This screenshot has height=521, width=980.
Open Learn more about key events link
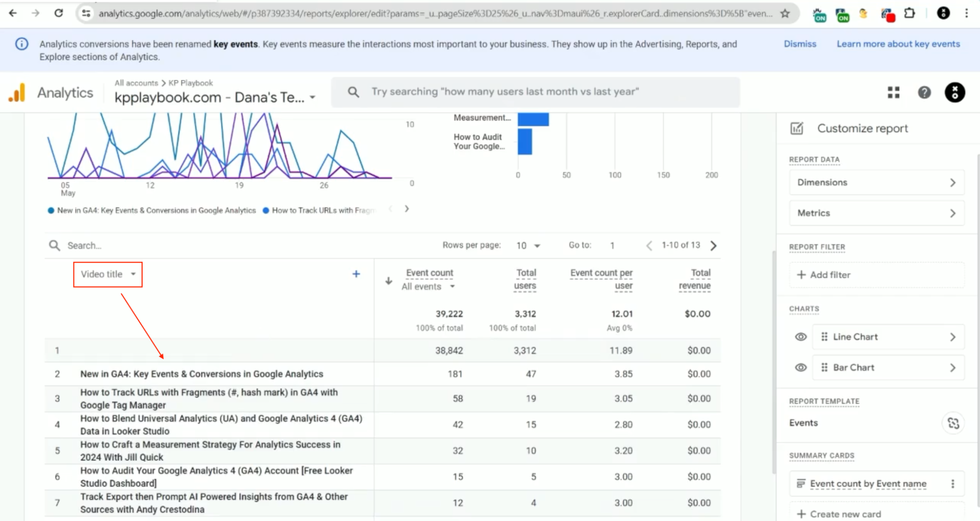pyautogui.click(x=898, y=44)
